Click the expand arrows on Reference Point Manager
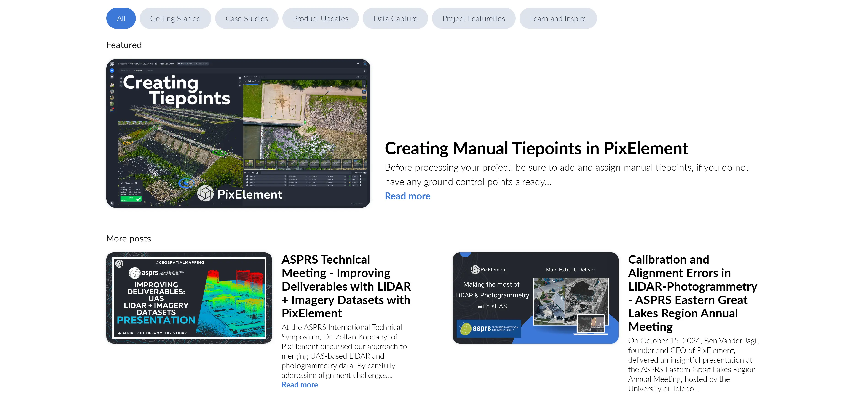This screenshot has height=395, width=868. [x=362, y=77]
